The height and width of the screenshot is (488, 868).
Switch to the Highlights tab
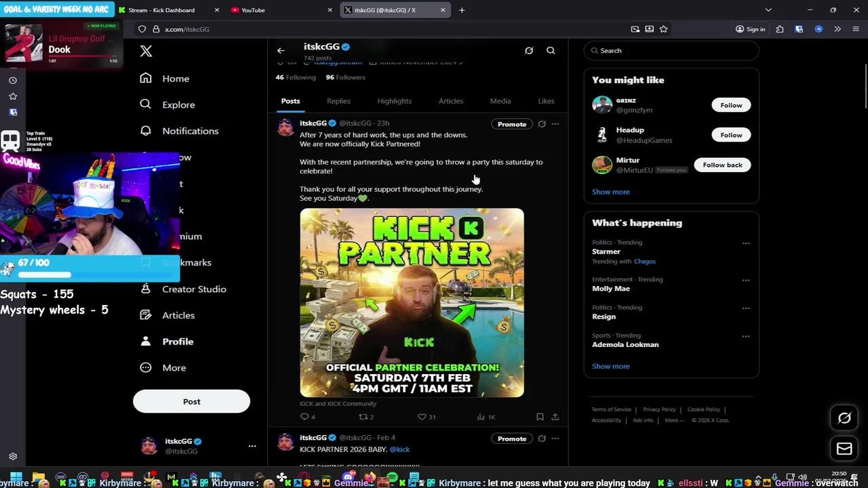(x=394, y=101)
